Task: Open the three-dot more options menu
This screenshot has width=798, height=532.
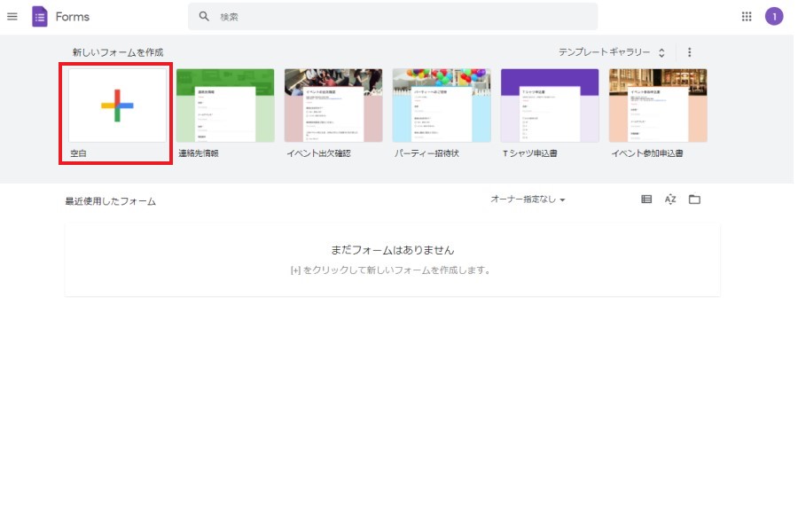Action: click(x=690, y=52)
